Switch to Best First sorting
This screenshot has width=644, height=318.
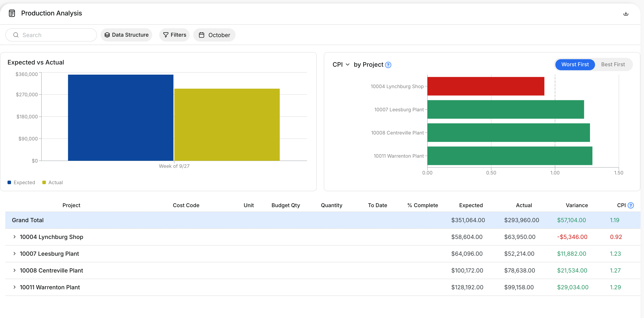(x=613, y=65)
